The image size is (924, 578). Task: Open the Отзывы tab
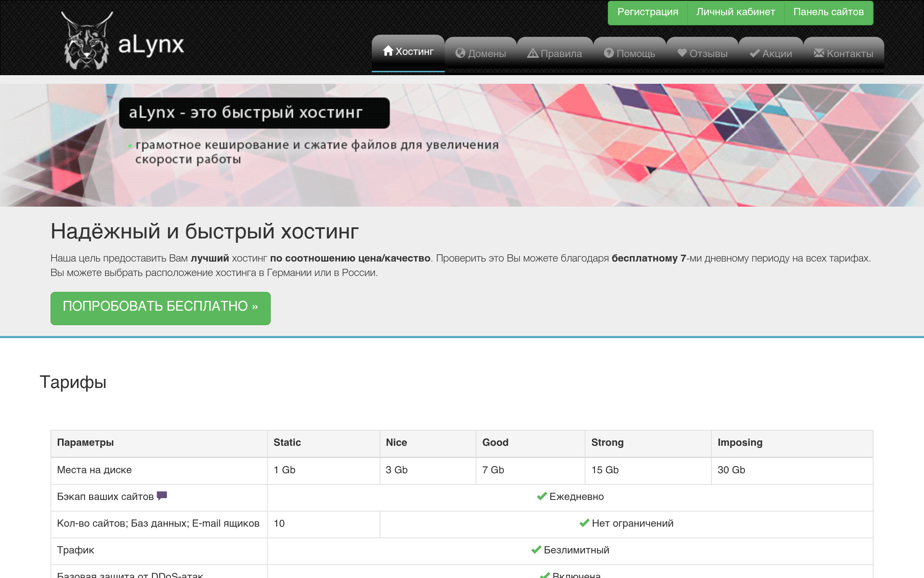click(702, 53)
